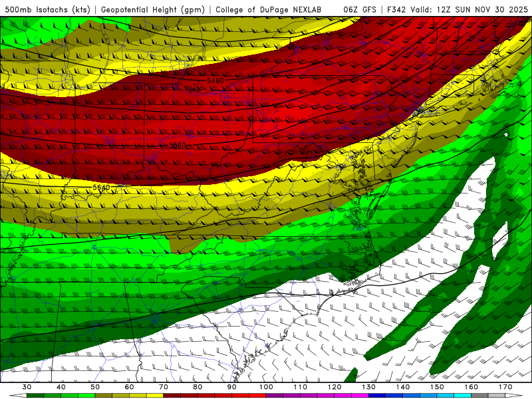Click the legend value 170
This screenshot has height=399, width=532.
pyautogui.click(x=505, y=387)
